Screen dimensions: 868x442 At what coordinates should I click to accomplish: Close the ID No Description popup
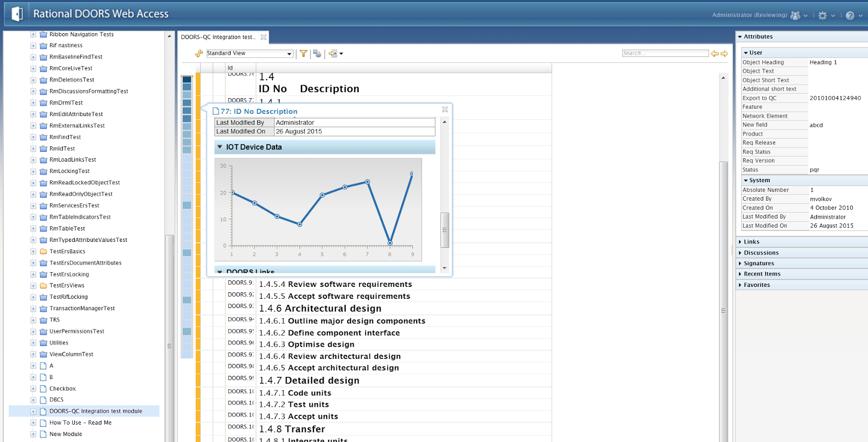point(445,110)
